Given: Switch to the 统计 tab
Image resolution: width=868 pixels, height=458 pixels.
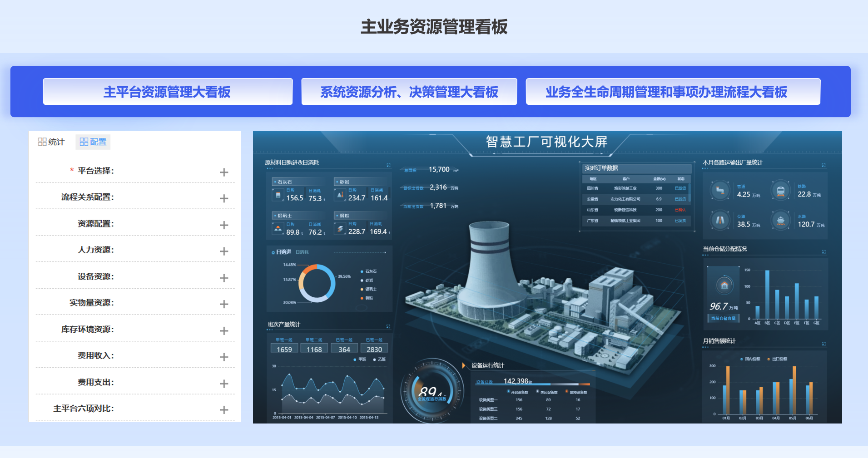Looking at the screenshot, I should [51, 142].
